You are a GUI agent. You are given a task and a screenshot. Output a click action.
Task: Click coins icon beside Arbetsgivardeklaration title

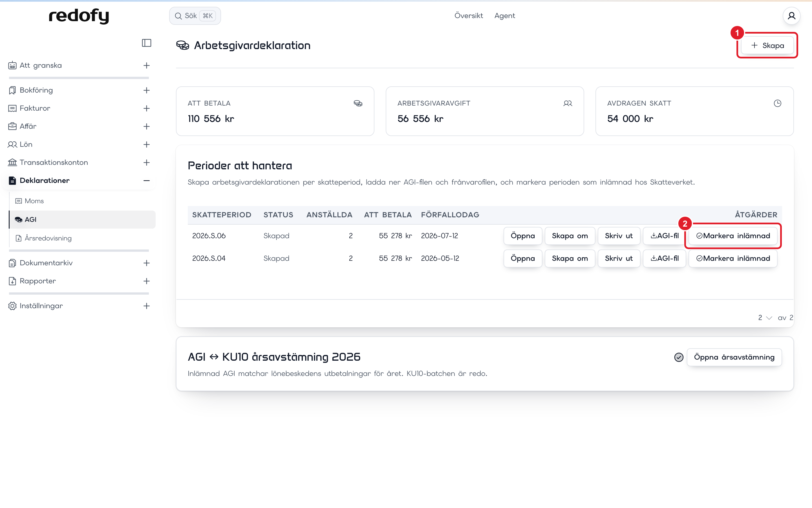click(182, 45)
